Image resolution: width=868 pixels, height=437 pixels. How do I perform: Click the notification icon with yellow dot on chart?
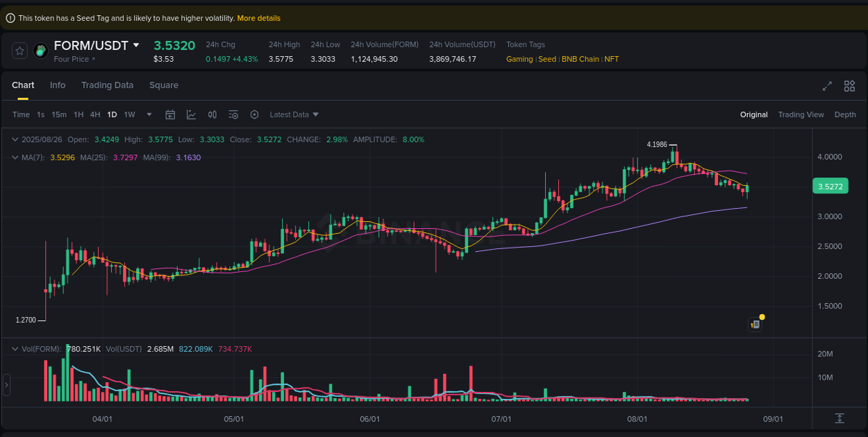pyautogui.click(x=756, y=324)
